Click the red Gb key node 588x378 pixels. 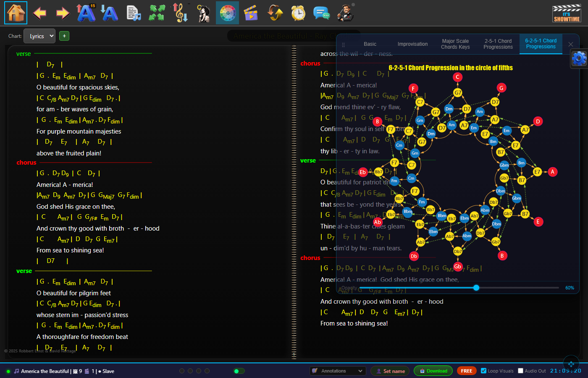tap(458, 266)
